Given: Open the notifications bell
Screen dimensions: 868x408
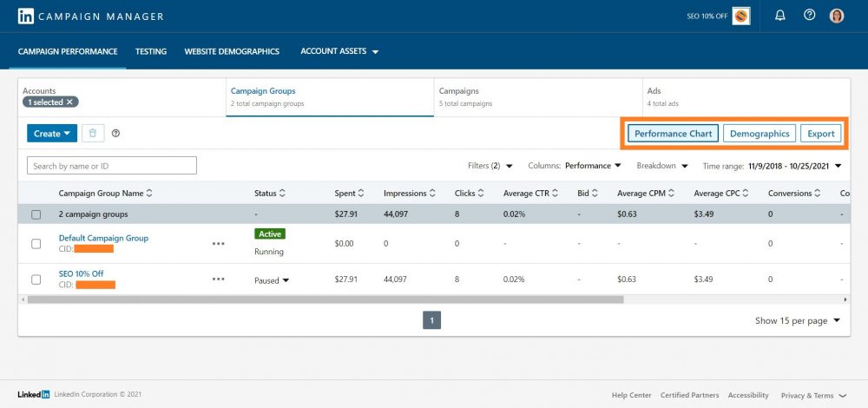Looking at the screenshot, I should click(x=780, y=16).
